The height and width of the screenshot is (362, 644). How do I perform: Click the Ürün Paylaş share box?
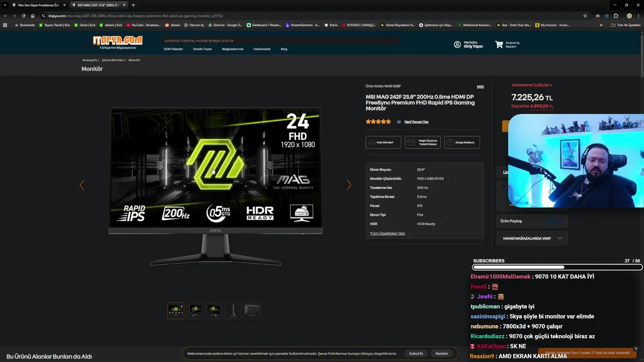tap(532, 221)
